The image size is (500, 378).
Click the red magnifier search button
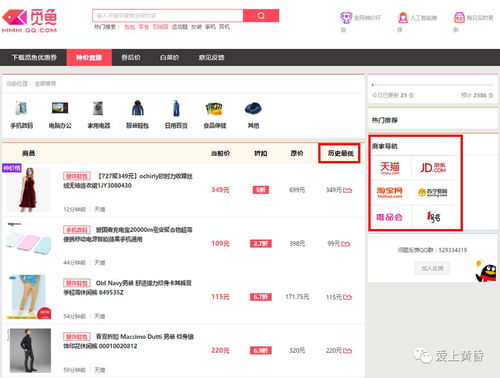[261, 16]
